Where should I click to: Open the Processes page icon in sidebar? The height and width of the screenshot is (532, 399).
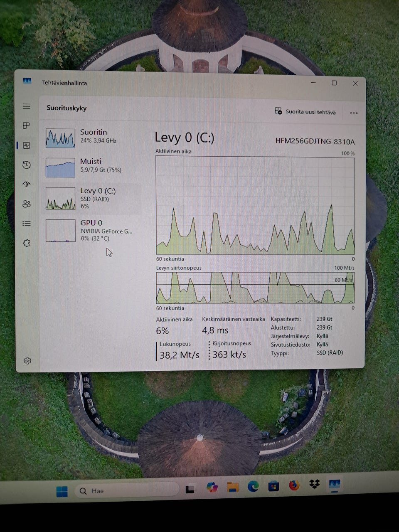(27, 126)
